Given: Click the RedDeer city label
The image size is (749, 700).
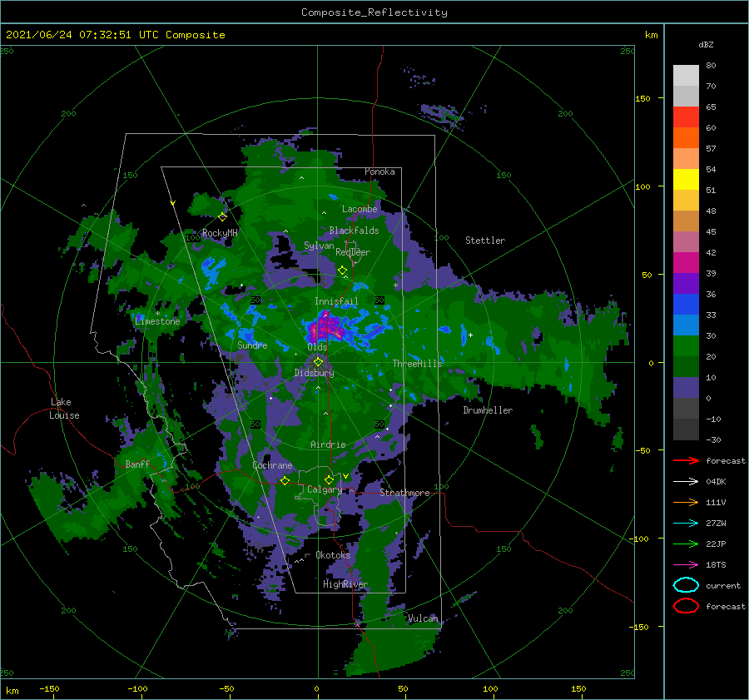Looking at the screenshot, I should 353,252.
